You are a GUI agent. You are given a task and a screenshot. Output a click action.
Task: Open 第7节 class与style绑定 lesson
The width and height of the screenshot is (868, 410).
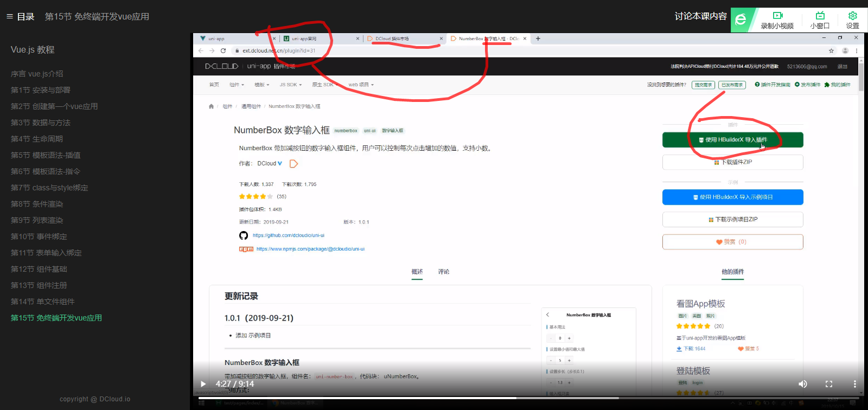pos(49,188)
